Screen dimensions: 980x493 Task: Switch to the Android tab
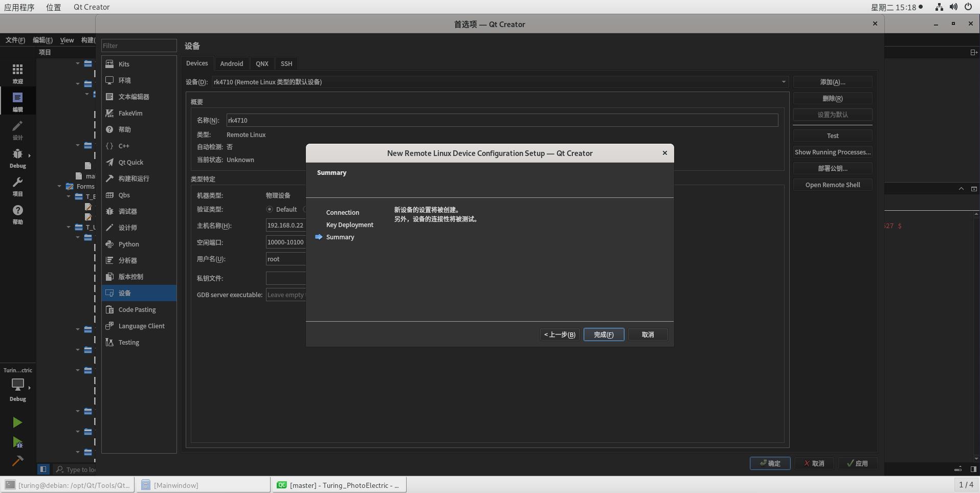(232, 63)
